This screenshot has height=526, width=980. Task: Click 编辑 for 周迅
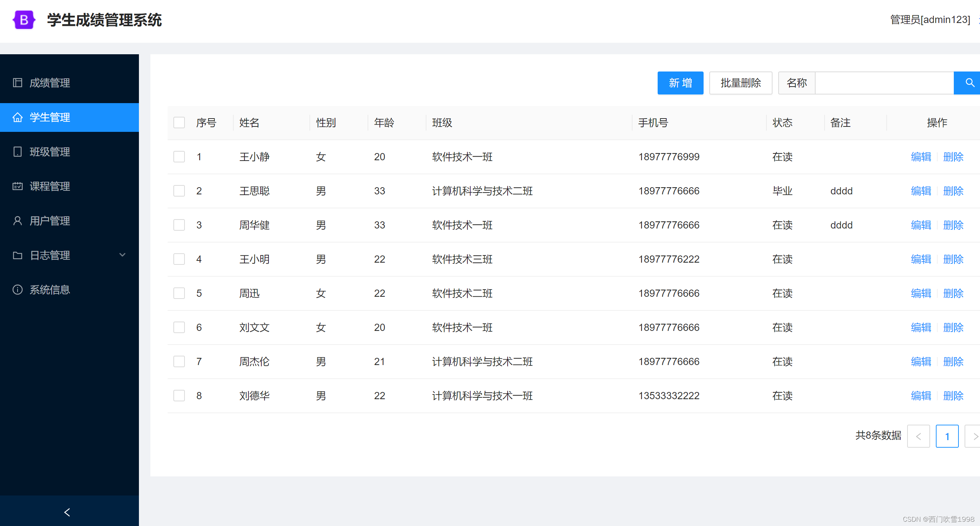pyautogui.click(x=921, y=293)
